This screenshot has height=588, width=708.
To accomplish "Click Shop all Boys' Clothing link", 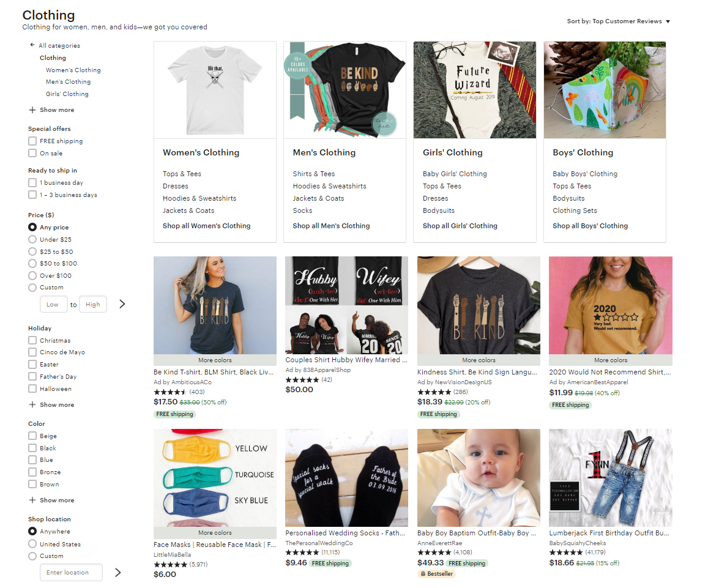I will click(590, 226).
